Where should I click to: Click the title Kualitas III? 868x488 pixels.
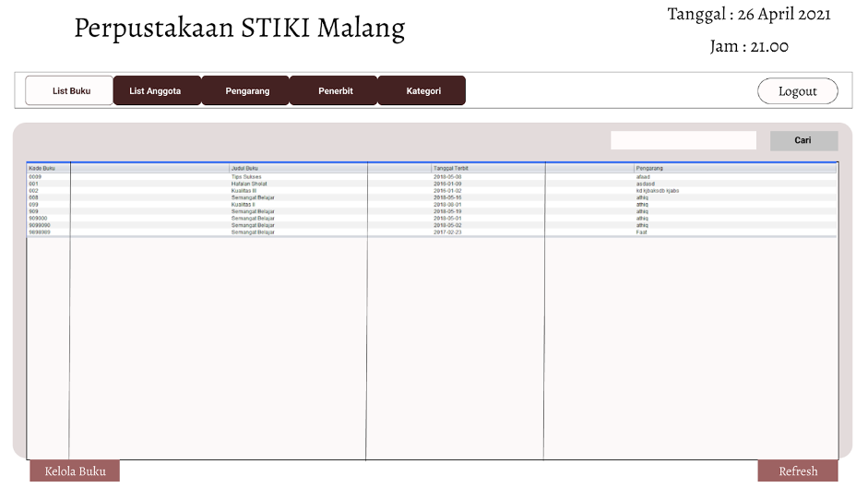pyautogui.click(x=244, y=191)
